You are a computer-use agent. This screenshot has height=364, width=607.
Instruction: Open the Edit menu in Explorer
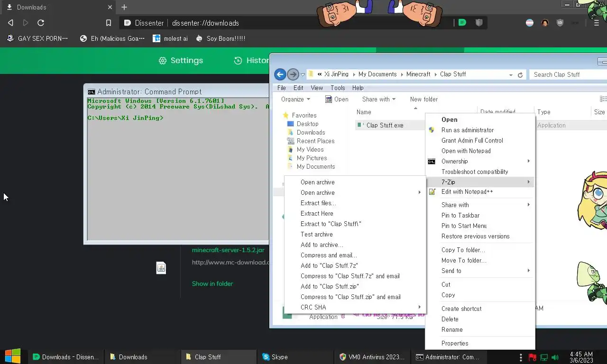coord(298,88)
